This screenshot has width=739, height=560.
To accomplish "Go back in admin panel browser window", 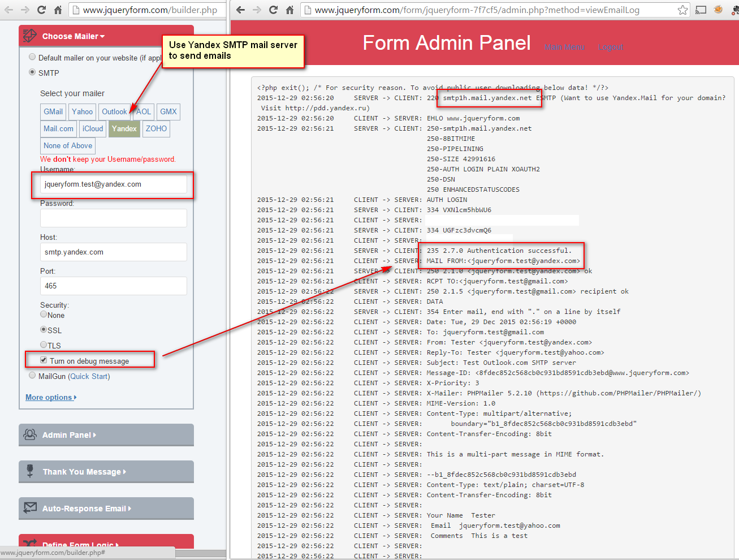I will click(240, 10).
